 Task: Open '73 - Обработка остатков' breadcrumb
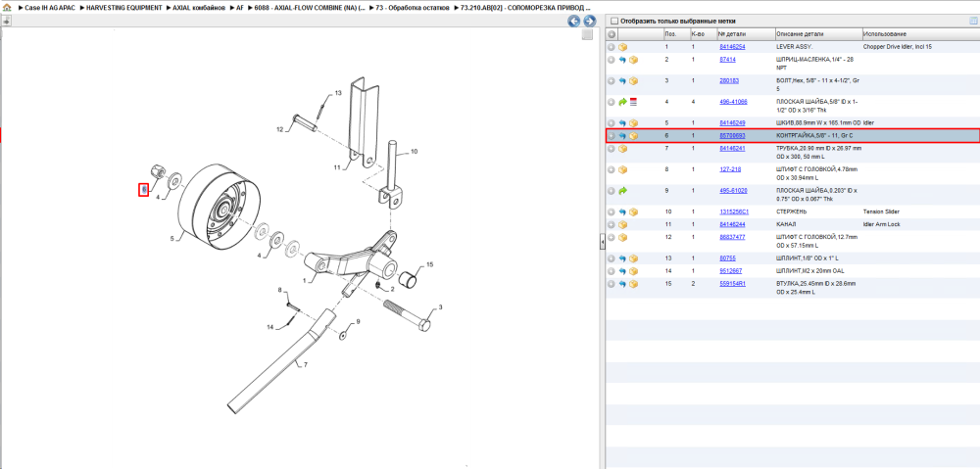coord(412,8)
